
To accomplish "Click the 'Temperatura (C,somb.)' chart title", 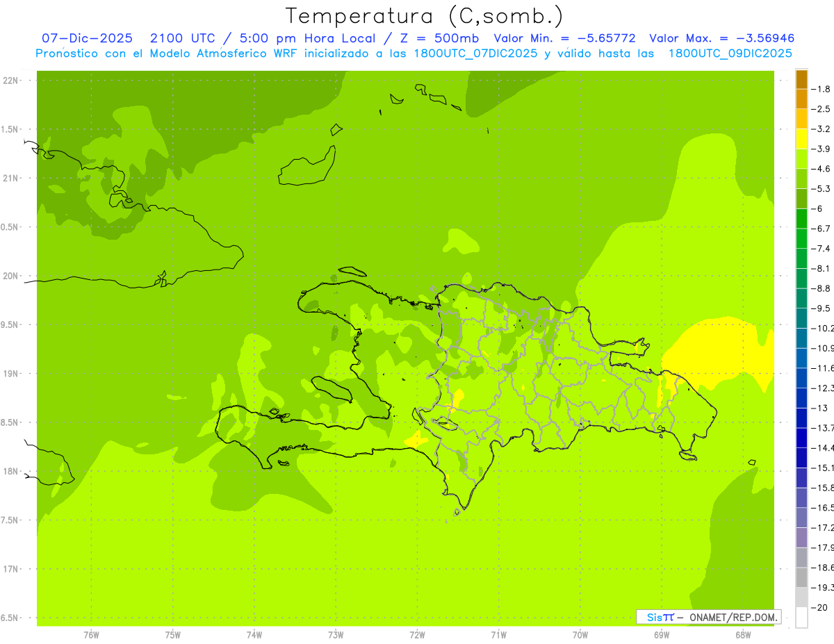I will pyautogui.click(x=424, y=16).
